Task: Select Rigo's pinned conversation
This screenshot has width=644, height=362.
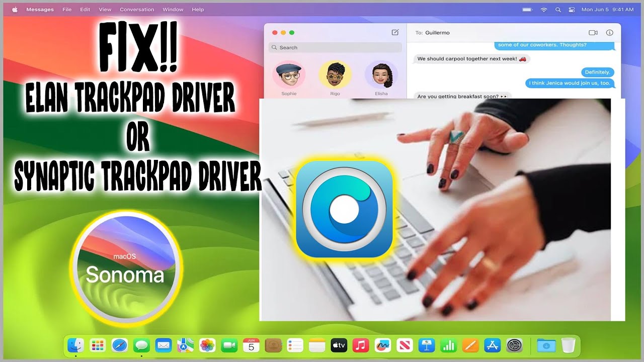Action: point(335,78)
